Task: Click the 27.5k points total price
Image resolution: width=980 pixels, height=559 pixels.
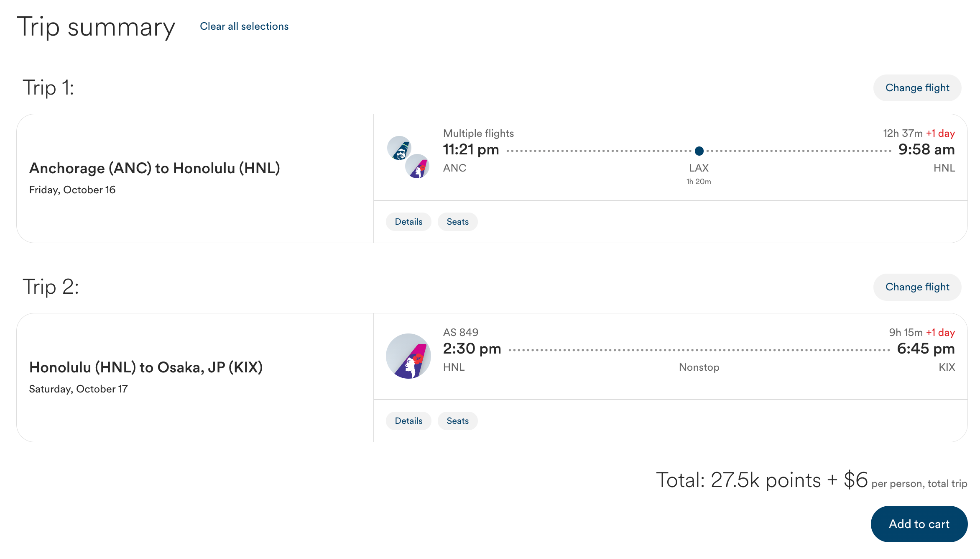Action: (x=766, y=480)
